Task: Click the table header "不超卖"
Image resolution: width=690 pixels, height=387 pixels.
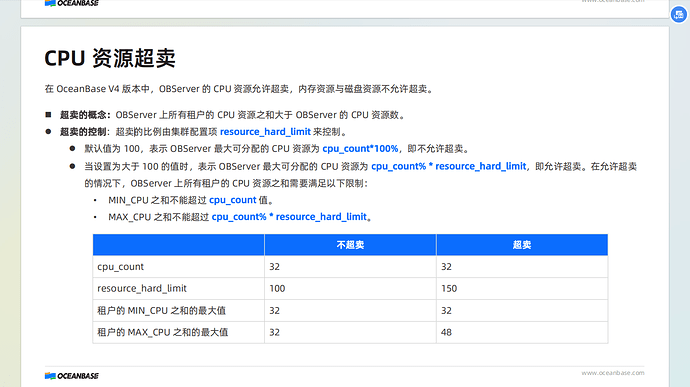Action: 350,245
